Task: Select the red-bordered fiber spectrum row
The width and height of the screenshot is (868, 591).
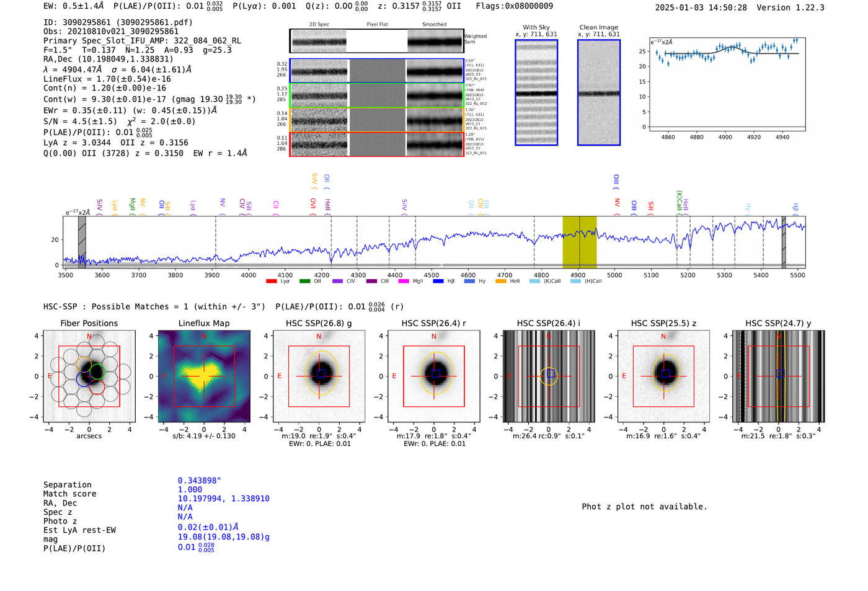Action: click(376, 144)
